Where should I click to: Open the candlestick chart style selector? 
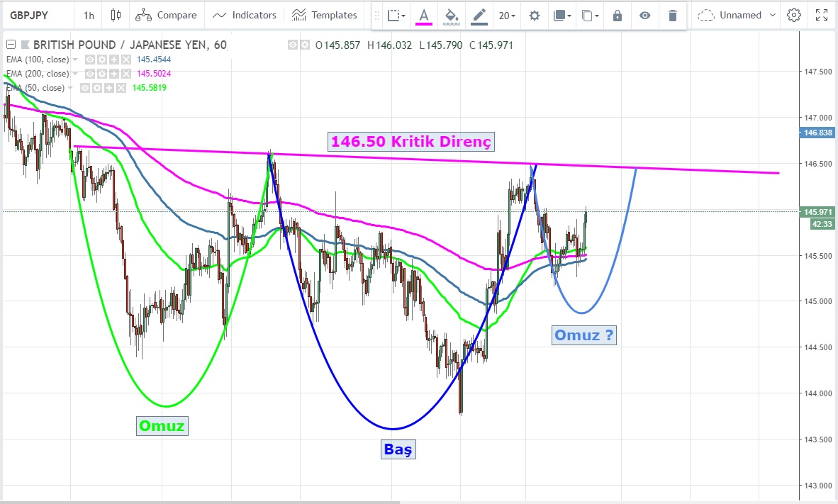tap(116, 15)
